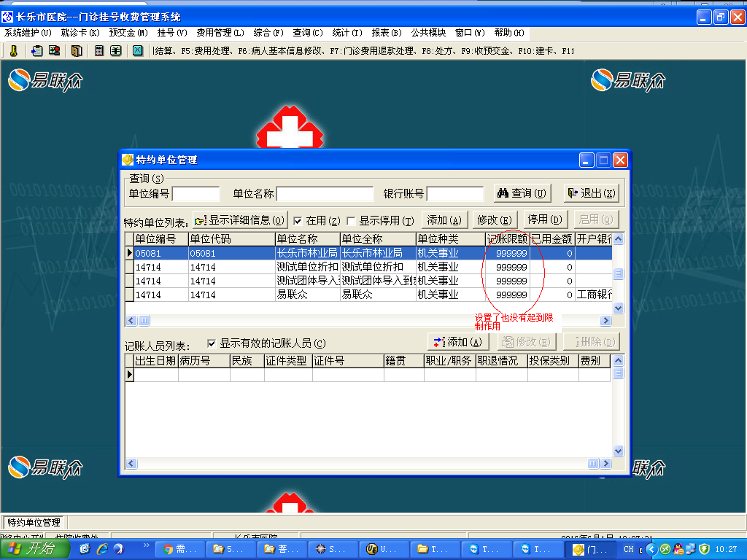Click the 记账限额 column header

507,239
